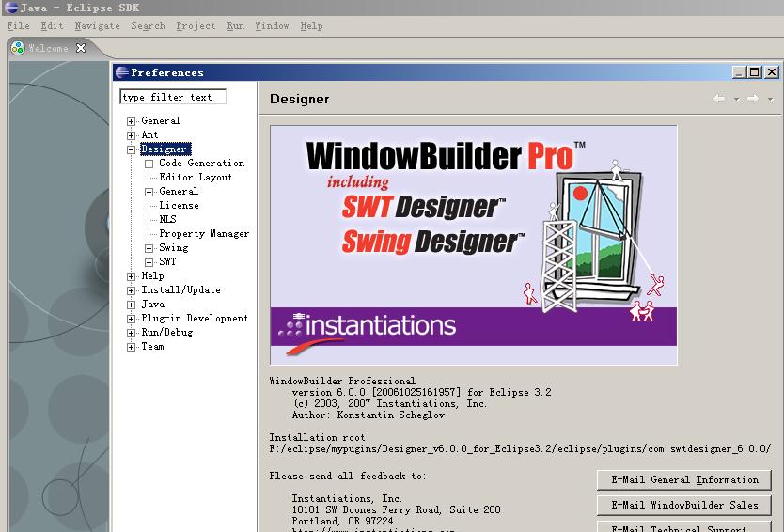Go forward in preferences page history
Viewport: 784px width, 532px height.
[x=753, y=99]
